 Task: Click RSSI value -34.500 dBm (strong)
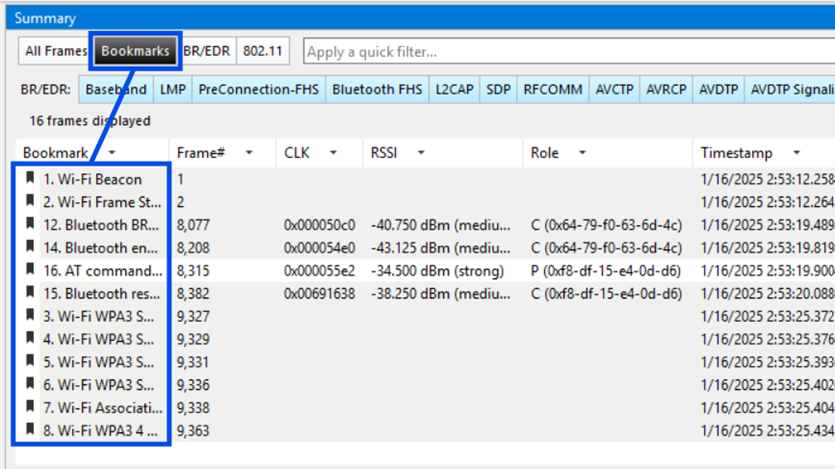437,271
